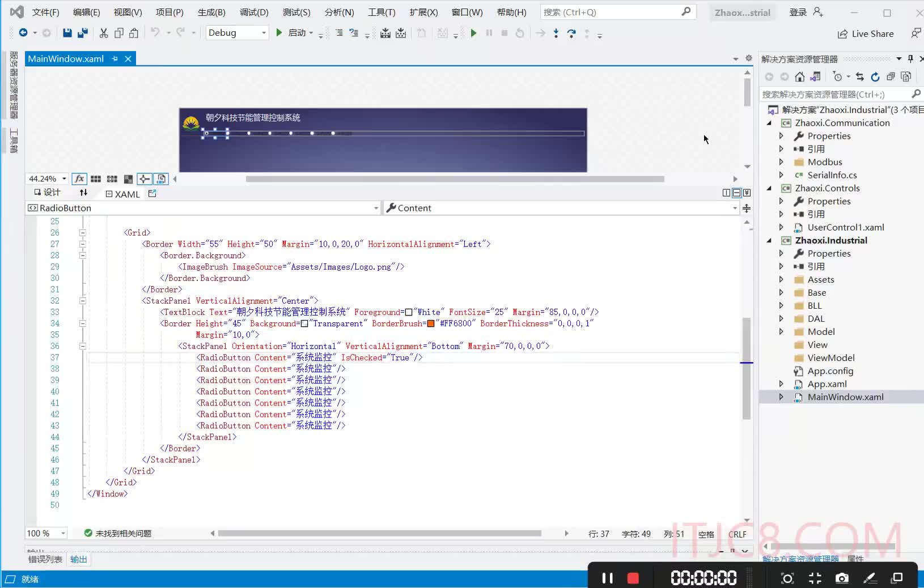This screenshot has width=924, height=588.
Task: Open the 文件(F) menu
Action: click(x=46, y=12)
